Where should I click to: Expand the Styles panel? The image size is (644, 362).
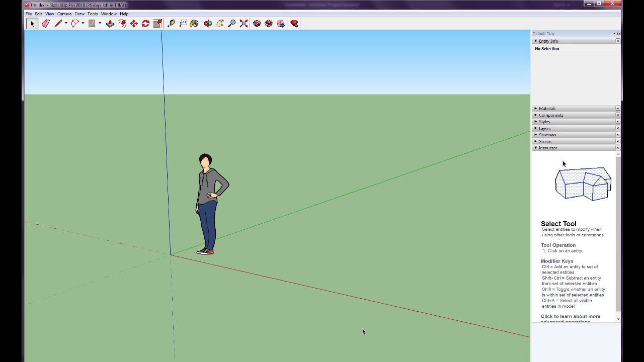pos(535,122)
